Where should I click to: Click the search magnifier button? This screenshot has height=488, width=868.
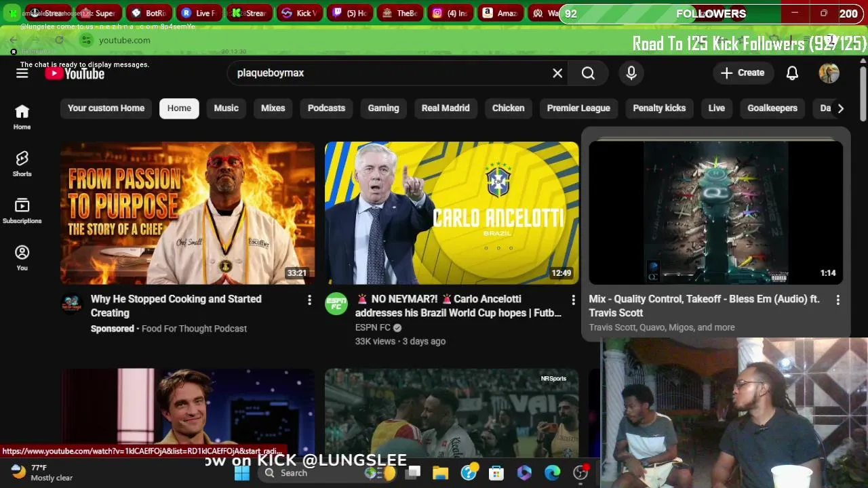588,73
